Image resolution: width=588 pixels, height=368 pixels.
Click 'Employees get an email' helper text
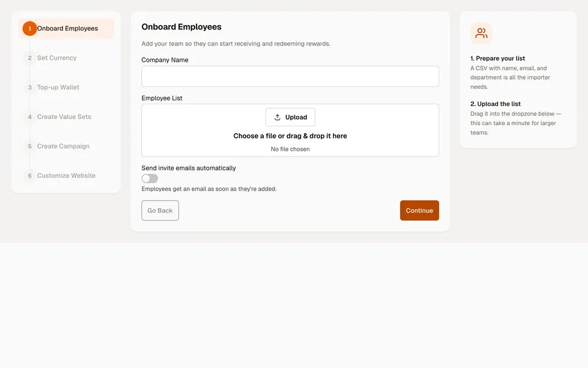coord(209,189)
